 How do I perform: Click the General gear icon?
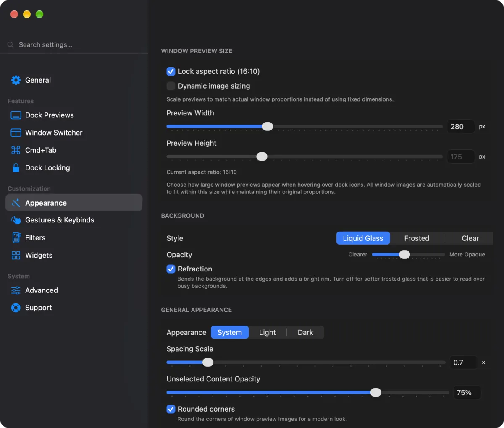tap(16, 80)
